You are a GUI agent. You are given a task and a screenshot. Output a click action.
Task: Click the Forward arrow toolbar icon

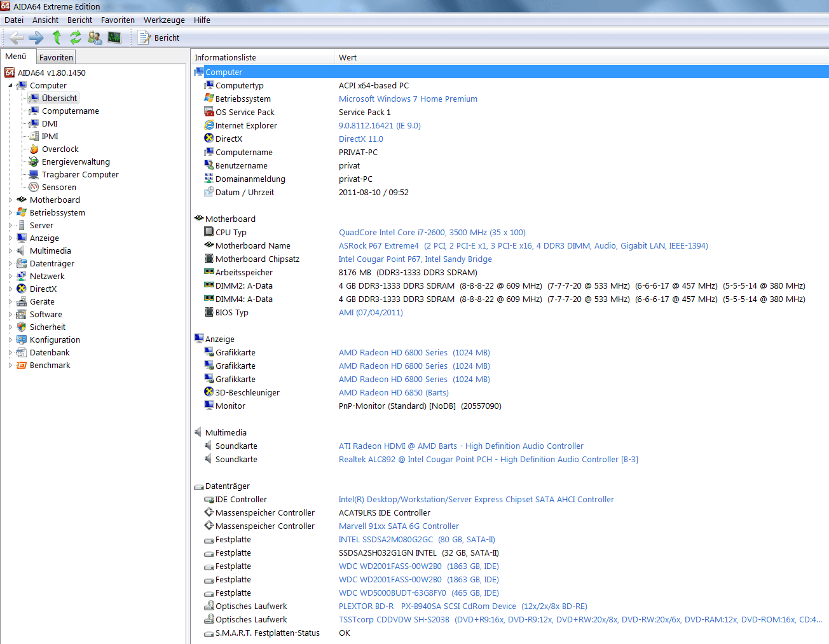[x=36, y=38]
